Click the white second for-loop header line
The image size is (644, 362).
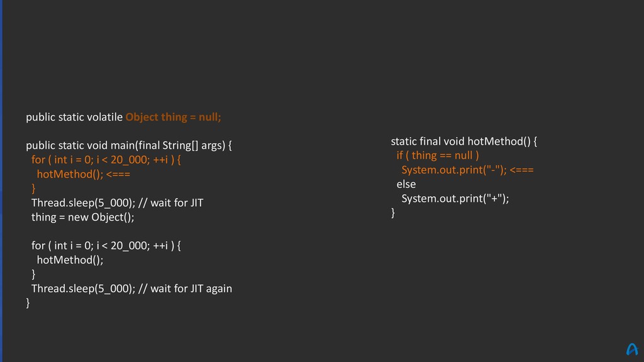click(x=106, y=246)
